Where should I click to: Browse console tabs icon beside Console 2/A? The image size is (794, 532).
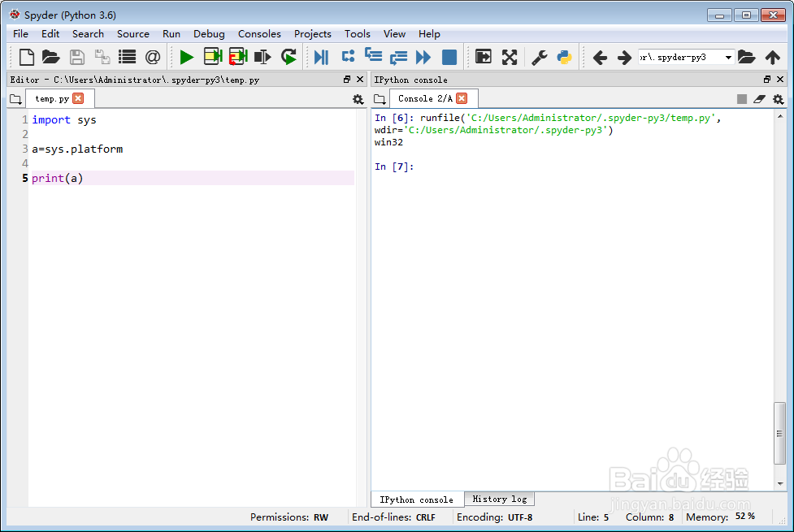click(x=380, y=99)
